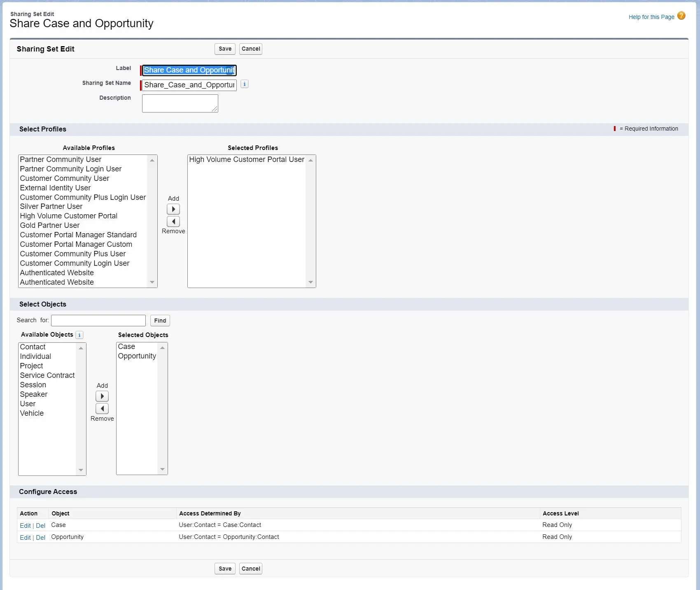
Task: Select Gold Partner User profile
Action: [83, 225]
